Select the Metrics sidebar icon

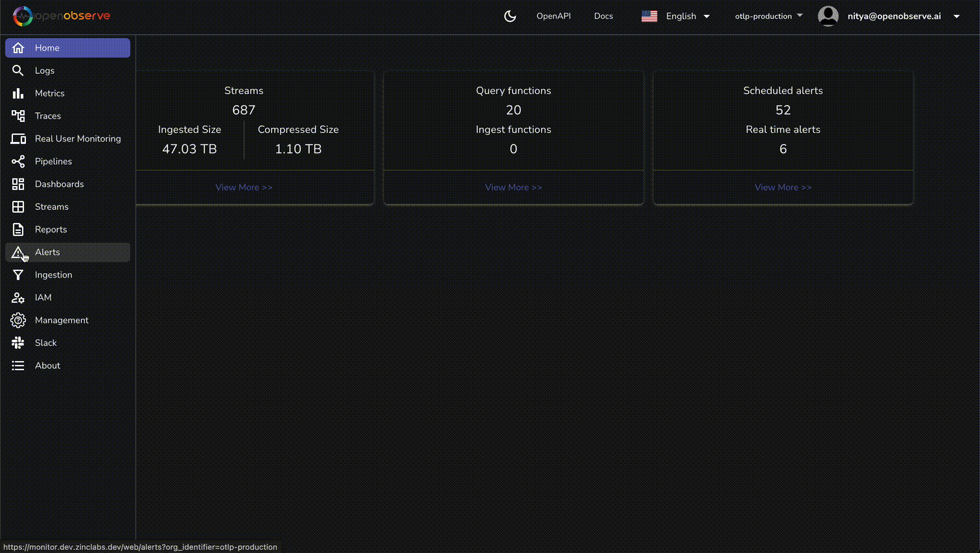click(19, 93)
